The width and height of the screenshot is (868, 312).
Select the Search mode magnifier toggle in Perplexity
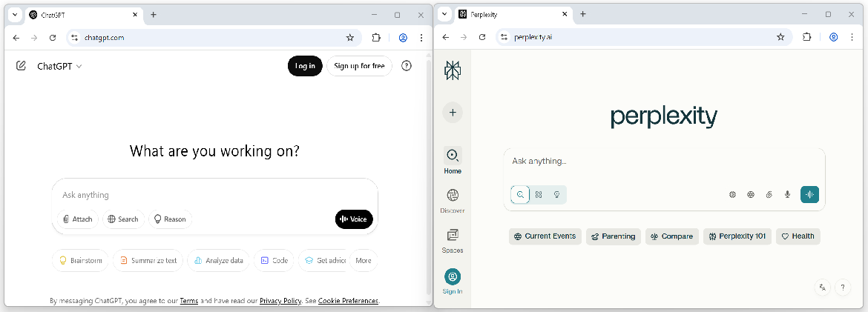tap(520, 195)
